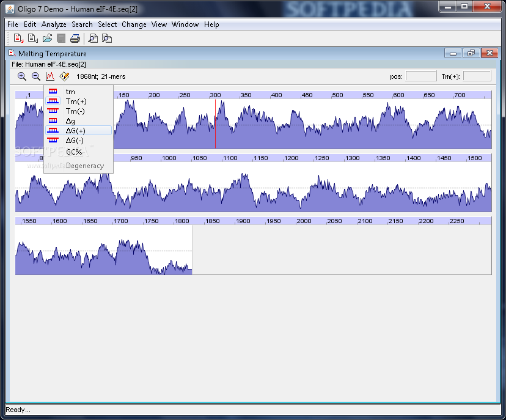Viewport: 506px width, 420px height.
Task: Click the Ready... status bar text
Action: [x=18, y=410]
